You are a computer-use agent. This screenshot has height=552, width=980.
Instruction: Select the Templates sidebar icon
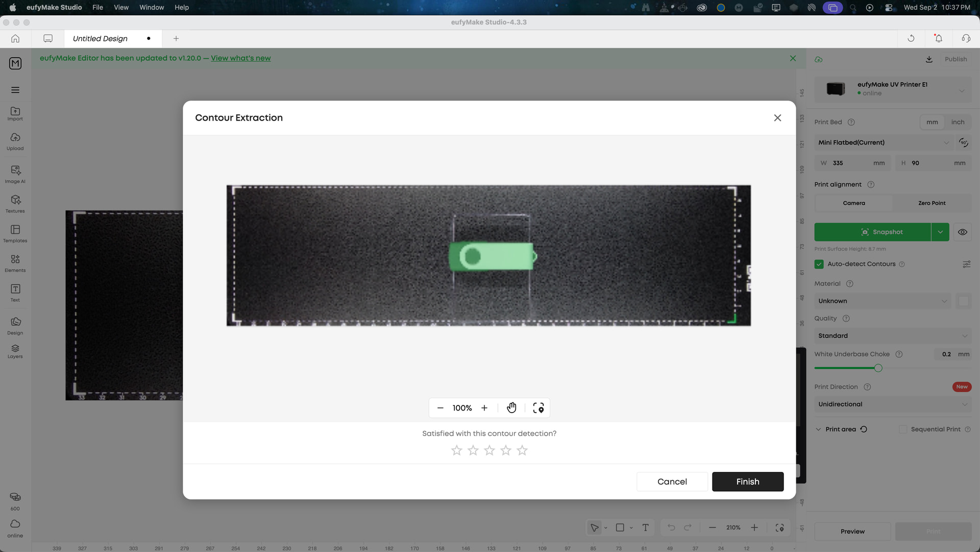(x=15, y=233)
